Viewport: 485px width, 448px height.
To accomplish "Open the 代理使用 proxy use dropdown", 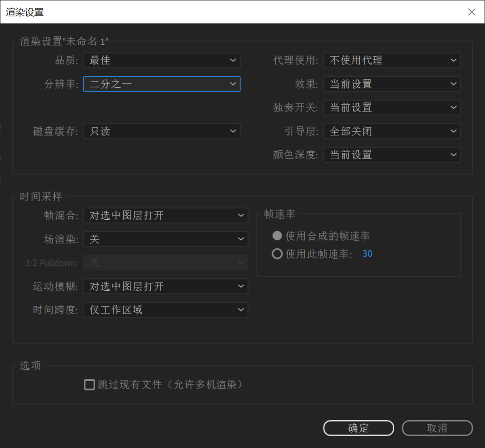I will [x=392, y=61].
